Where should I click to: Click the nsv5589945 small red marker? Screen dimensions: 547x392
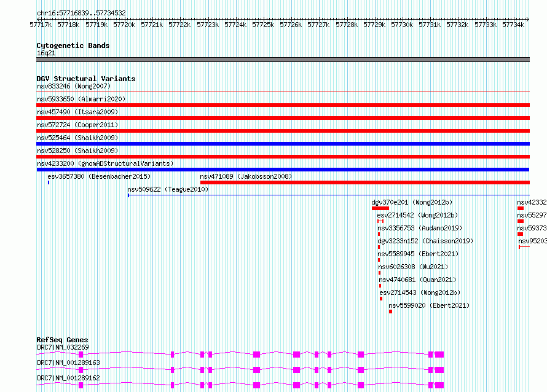(379, 260)
